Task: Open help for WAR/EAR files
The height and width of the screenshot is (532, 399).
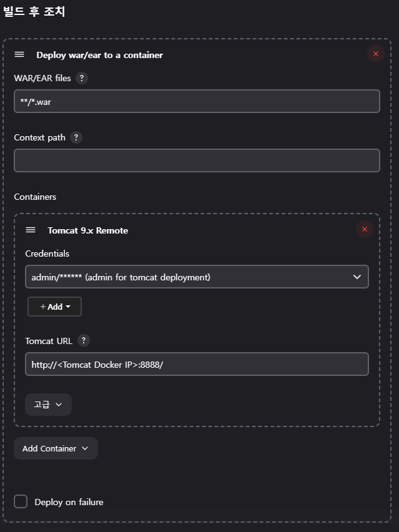Action: 81,78
